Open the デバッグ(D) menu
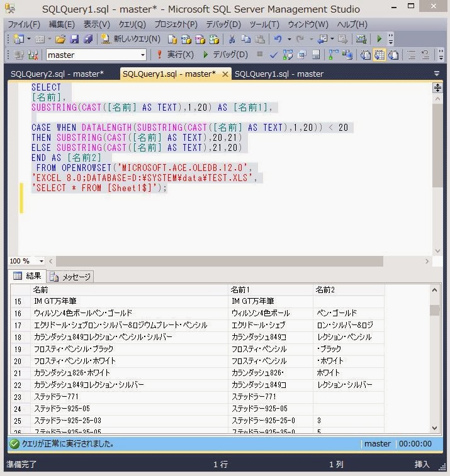Image resolution: width=450 pixels, height=476 pixels. [x=223, y=25]
